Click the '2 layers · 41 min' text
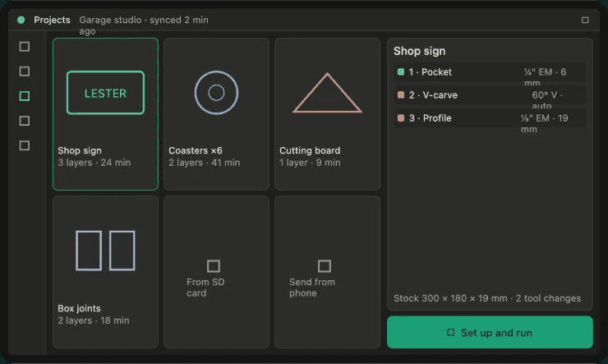Viewport: 608px width, 364px height. tap(205, 163)
